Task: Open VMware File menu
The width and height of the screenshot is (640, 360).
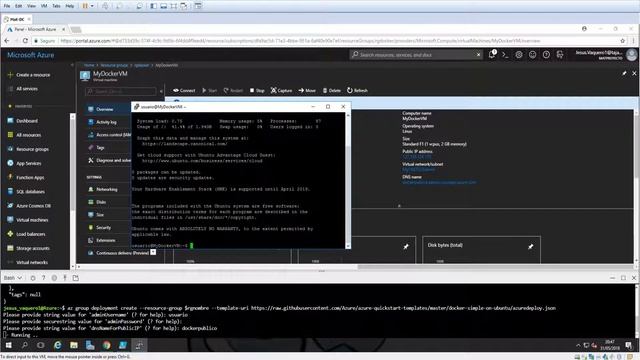Action: coord(7,6)
